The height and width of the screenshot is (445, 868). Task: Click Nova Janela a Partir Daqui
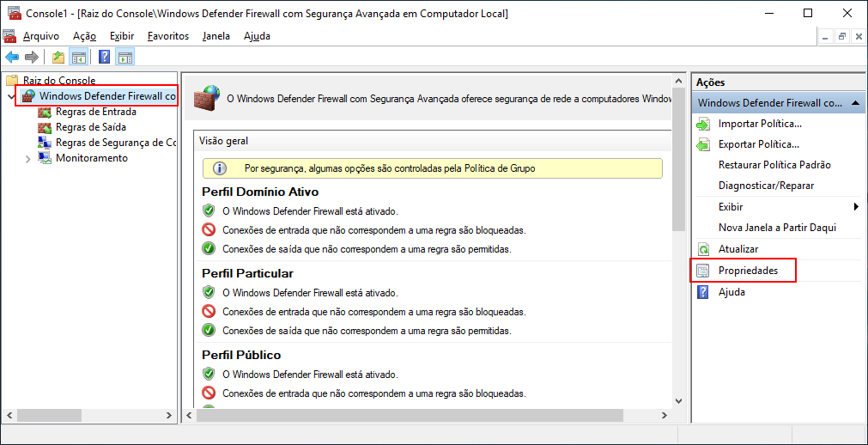777,228
